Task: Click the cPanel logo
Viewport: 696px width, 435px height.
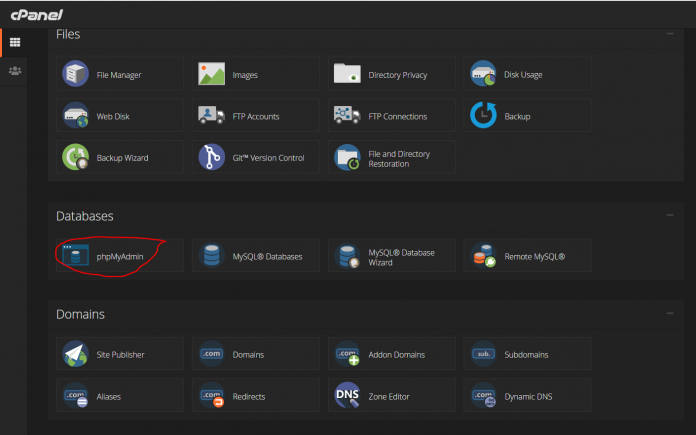Action: [36, 15]
